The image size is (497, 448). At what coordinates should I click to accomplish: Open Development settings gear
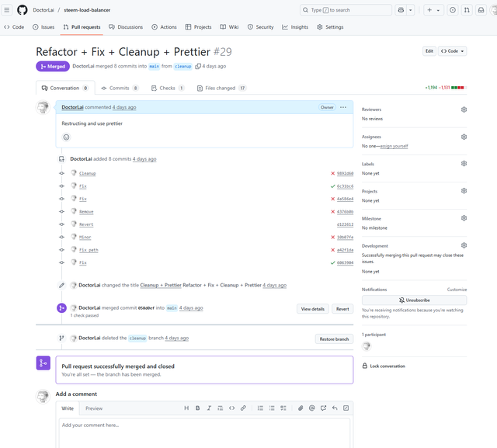click(464, 245)
